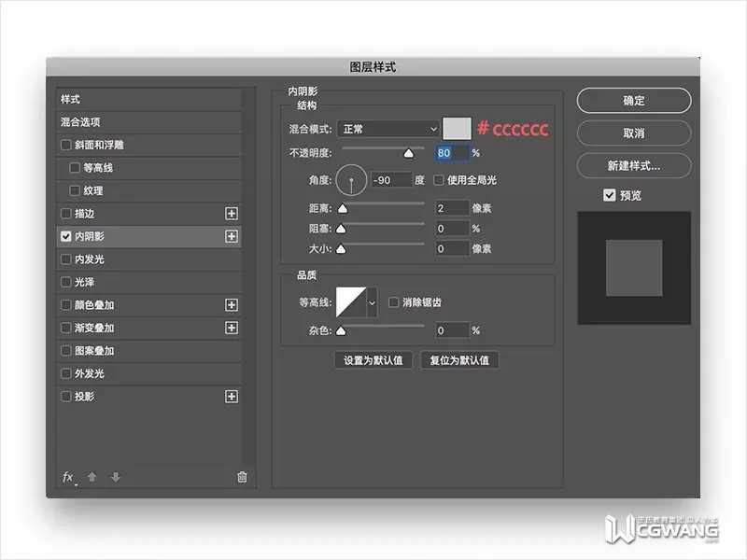Tick the 投影 checkbox
The width and height of the screenshot is (747, 560).
(x=65, y=396)
